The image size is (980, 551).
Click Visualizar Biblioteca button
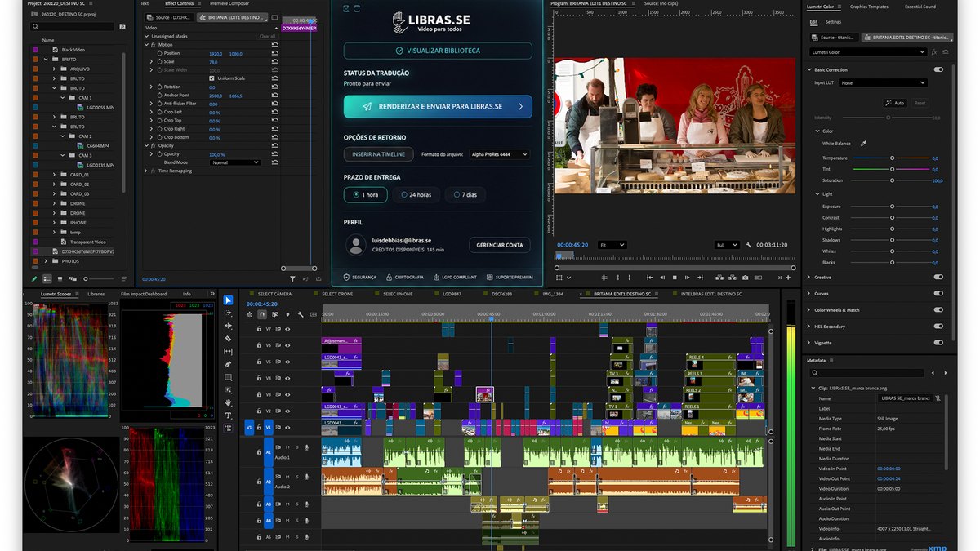click(438, 51)
